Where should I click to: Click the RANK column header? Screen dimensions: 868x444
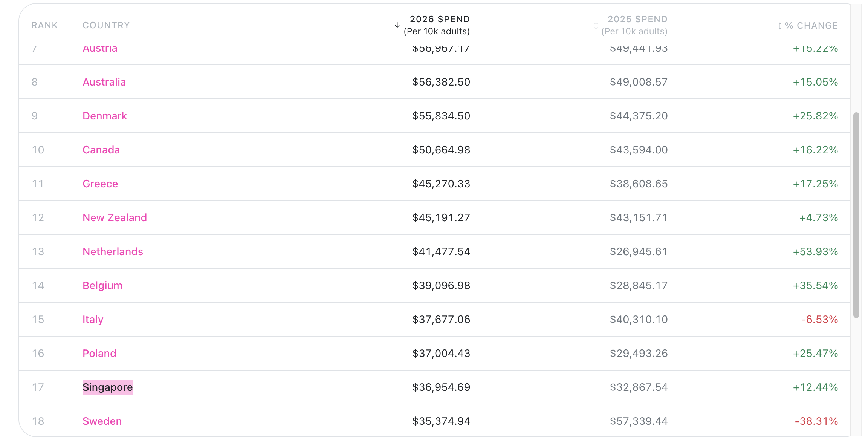44,25
